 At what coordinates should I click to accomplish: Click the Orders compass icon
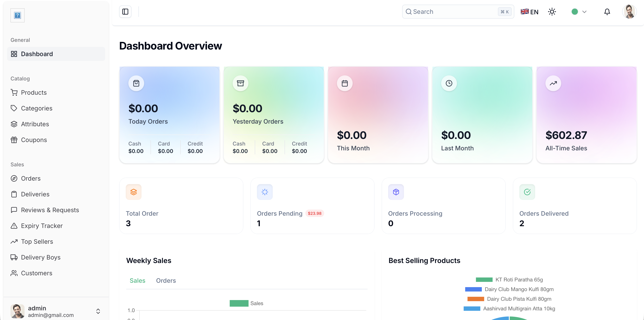coord(14,178)
